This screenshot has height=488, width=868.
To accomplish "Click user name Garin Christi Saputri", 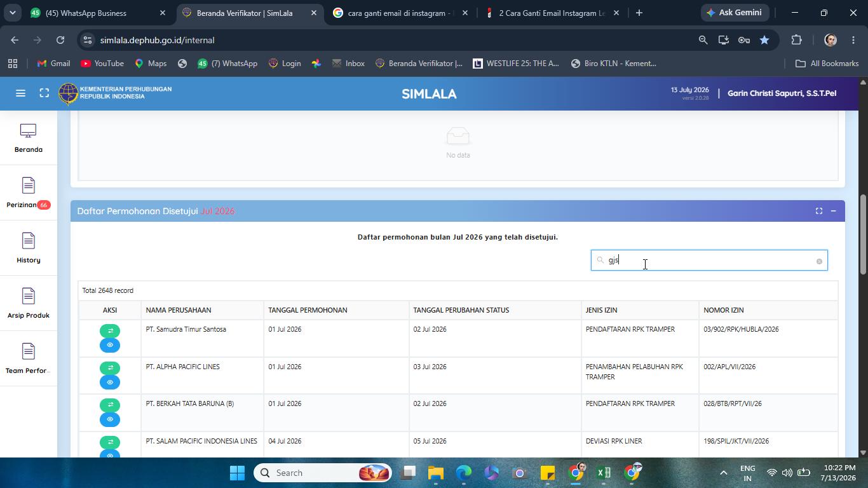I will (782, 93).
